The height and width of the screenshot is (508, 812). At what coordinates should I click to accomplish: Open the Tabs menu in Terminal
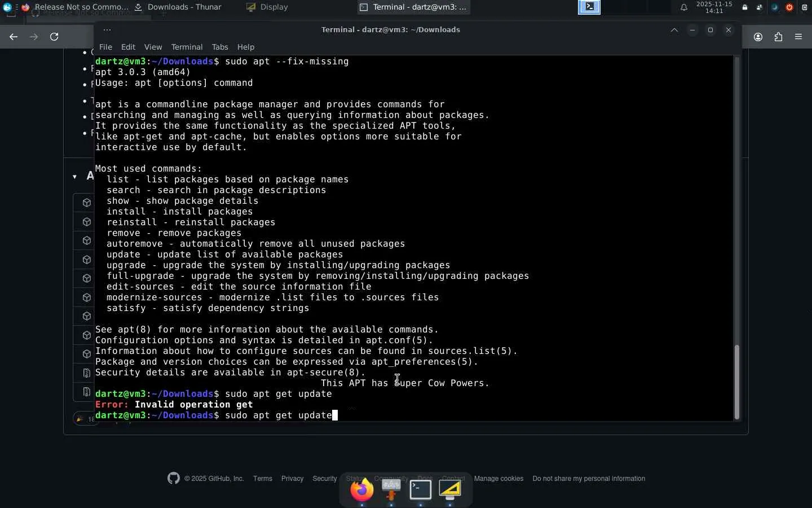(220, 47)
